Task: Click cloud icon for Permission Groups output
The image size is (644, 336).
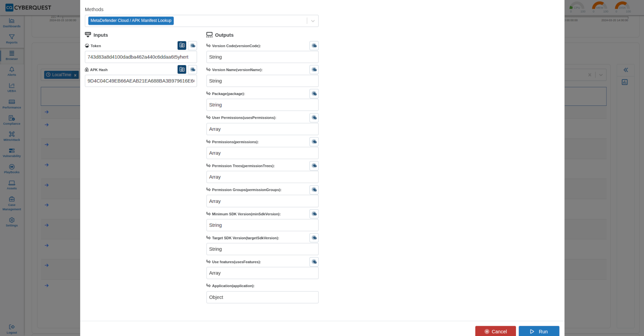Action: click(314, 190)
